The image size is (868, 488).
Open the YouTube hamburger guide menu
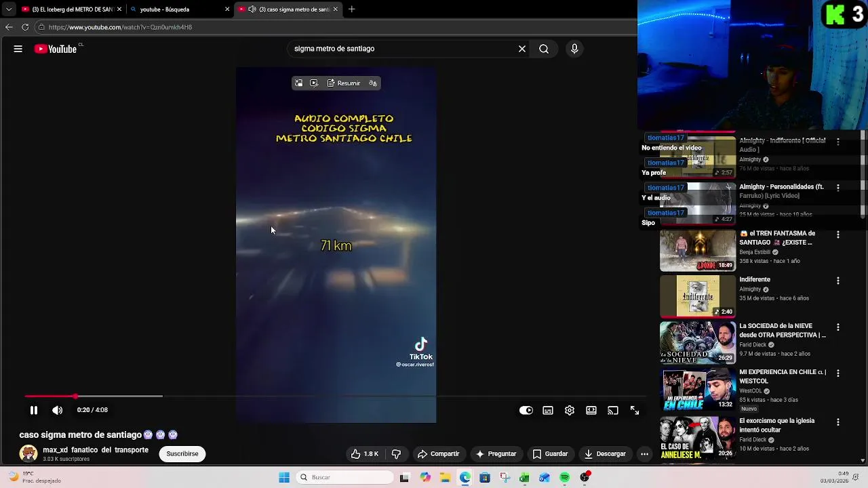tap(18, 49)
